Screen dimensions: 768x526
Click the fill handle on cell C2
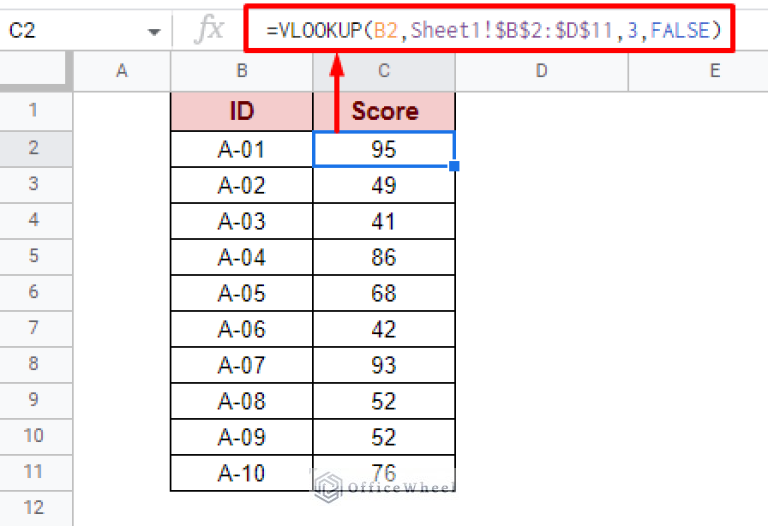tap(455, 166)
